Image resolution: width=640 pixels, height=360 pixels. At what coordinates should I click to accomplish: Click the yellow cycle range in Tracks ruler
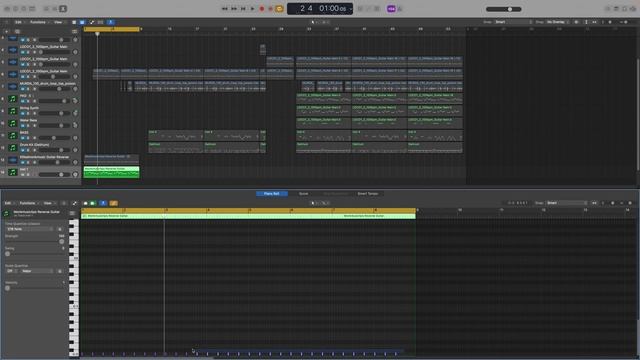click(111, 29)
